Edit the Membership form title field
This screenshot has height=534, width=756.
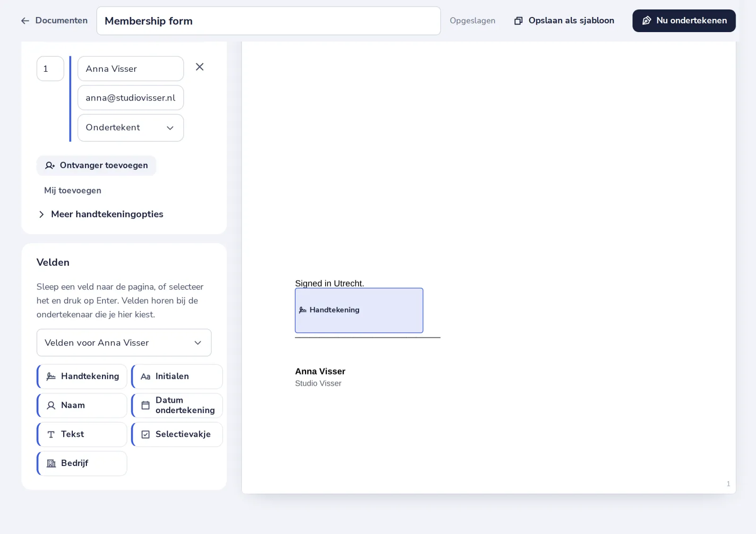(268, 21)
